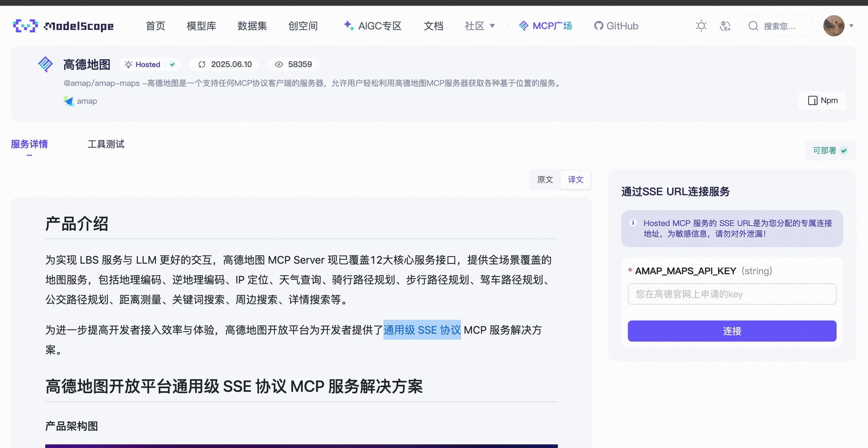Open the 创空间 nav item
The height and width of the screenshot is (448, 868).
(303, 26)
